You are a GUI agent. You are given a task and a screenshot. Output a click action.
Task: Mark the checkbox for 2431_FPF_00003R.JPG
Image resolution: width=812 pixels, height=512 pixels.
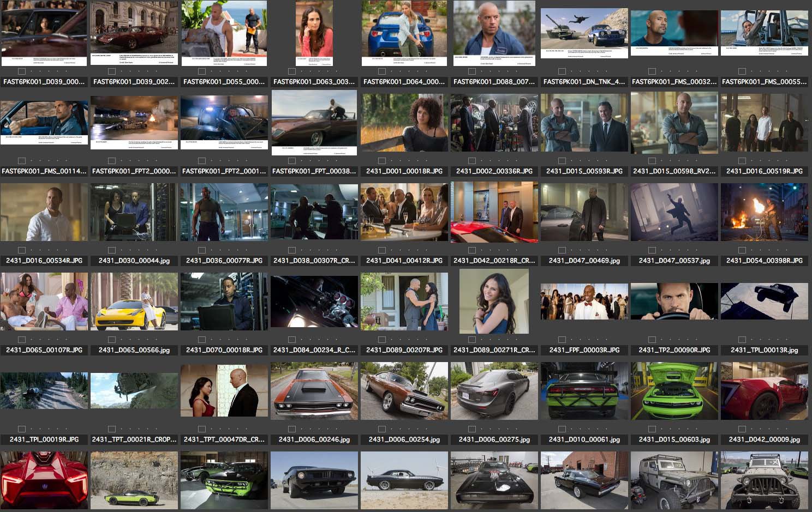562,340
